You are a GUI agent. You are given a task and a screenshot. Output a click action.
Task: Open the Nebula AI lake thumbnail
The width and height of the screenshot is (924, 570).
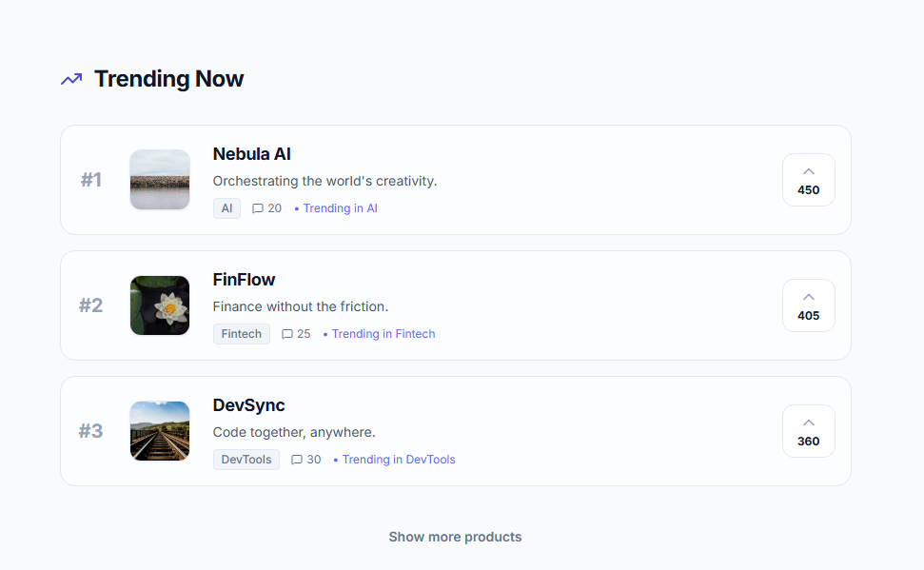click(x=160, y=180)
